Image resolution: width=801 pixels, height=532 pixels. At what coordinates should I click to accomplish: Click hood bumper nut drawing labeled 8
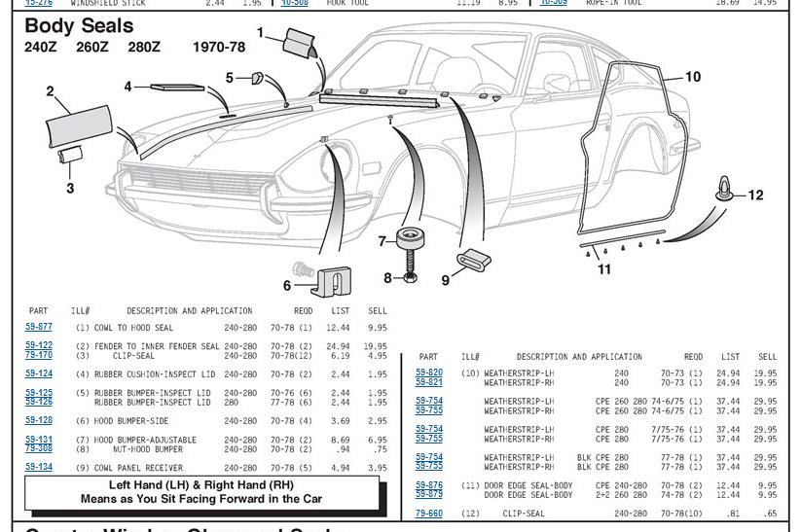point(410,277)
